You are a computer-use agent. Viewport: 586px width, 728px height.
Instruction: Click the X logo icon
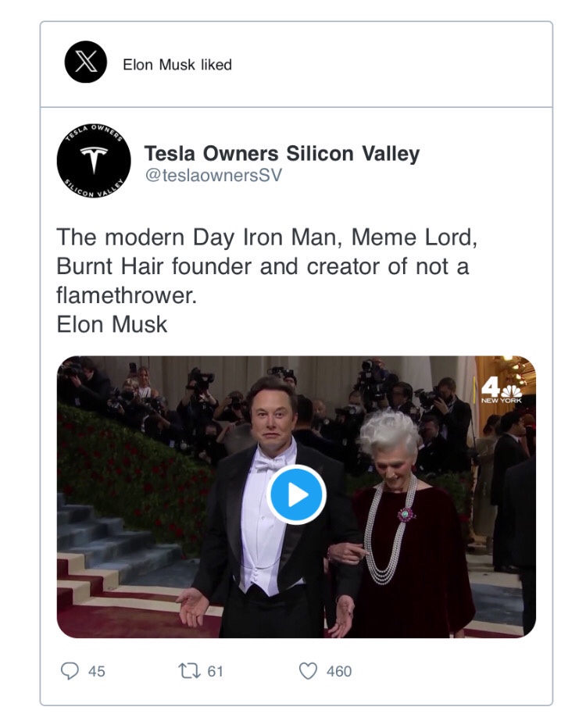point(85,64)
